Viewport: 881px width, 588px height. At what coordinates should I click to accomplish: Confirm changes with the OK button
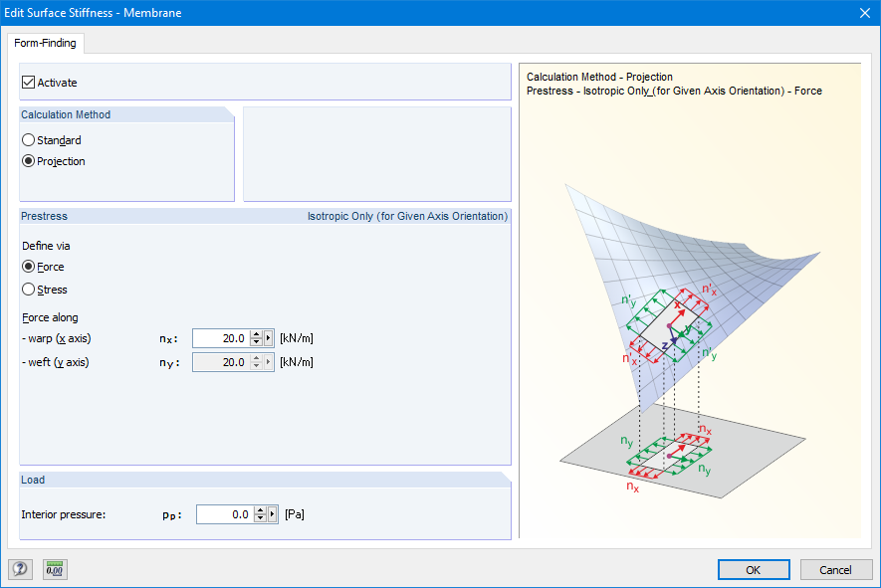[x=754, y=569]
